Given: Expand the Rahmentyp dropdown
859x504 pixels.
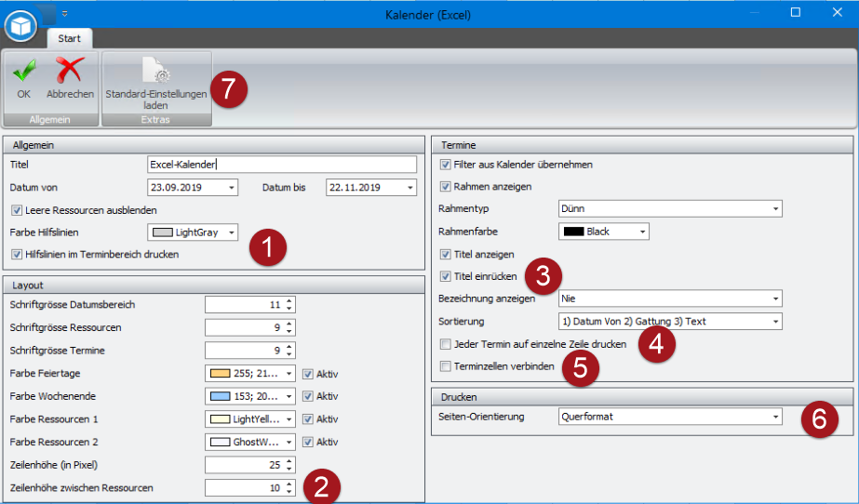Looking at the screenshot, I should tap(775, 209).
